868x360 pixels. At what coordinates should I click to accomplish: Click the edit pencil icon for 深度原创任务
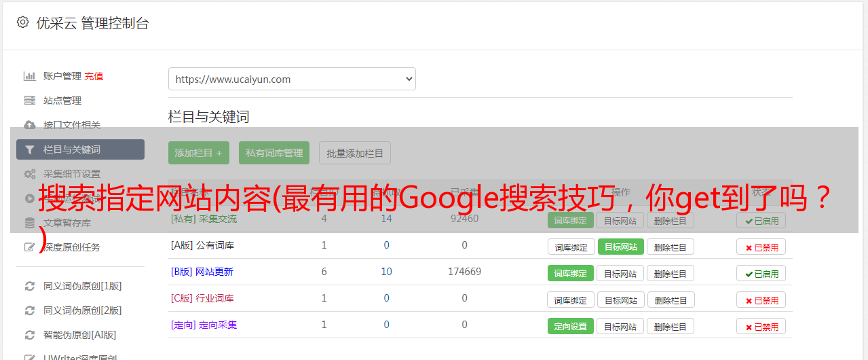click(x=30, y=247)
